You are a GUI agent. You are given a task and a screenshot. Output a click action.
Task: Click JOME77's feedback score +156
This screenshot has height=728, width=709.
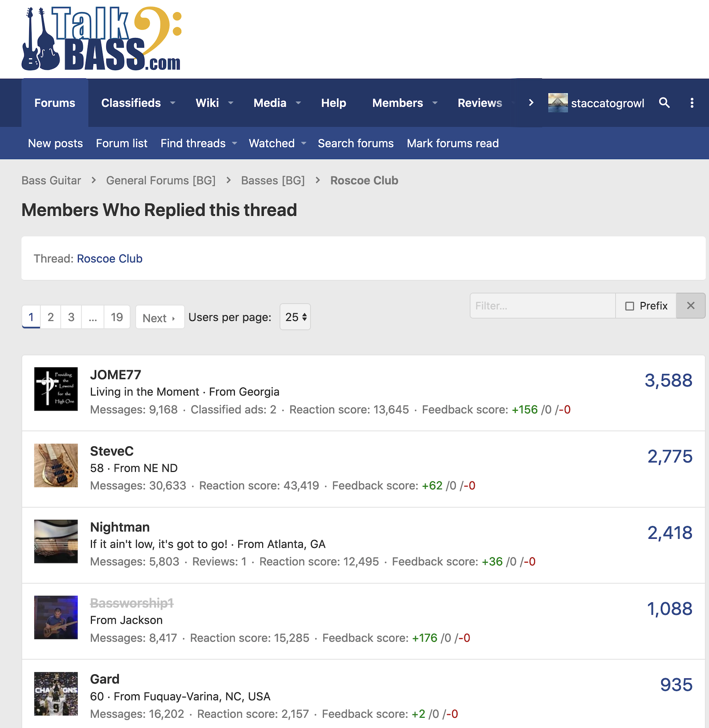[x=525, y=410]
